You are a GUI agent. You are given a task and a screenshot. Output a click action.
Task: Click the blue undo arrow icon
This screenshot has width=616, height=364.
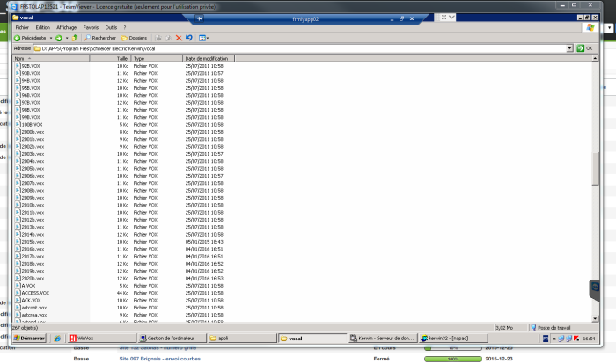(189, 38)
